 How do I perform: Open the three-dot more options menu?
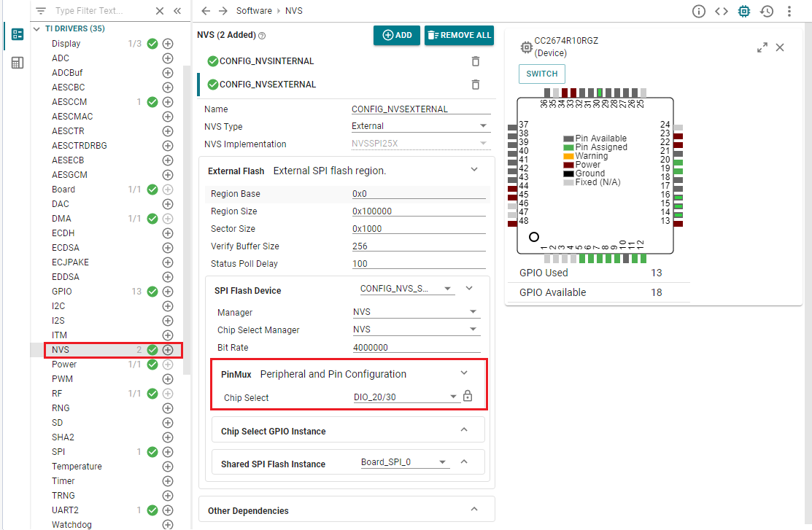tap(789, 11)
